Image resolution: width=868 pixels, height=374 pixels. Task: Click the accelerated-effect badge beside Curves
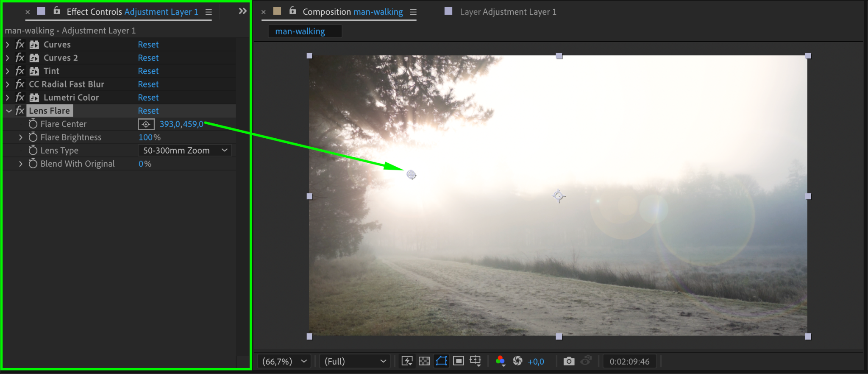pos(34,45)
